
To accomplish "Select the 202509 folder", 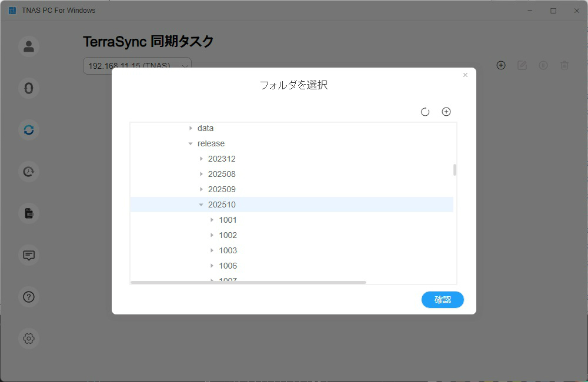I will click(222, 189).
